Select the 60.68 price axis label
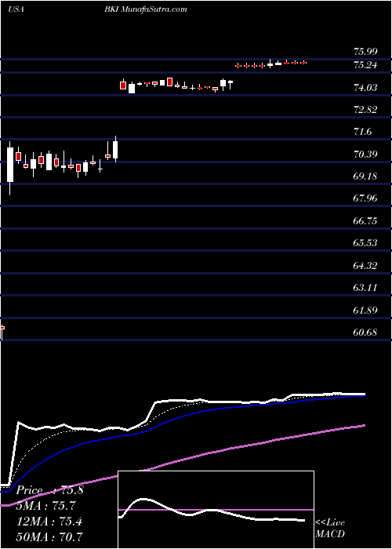 pos(365,333)
